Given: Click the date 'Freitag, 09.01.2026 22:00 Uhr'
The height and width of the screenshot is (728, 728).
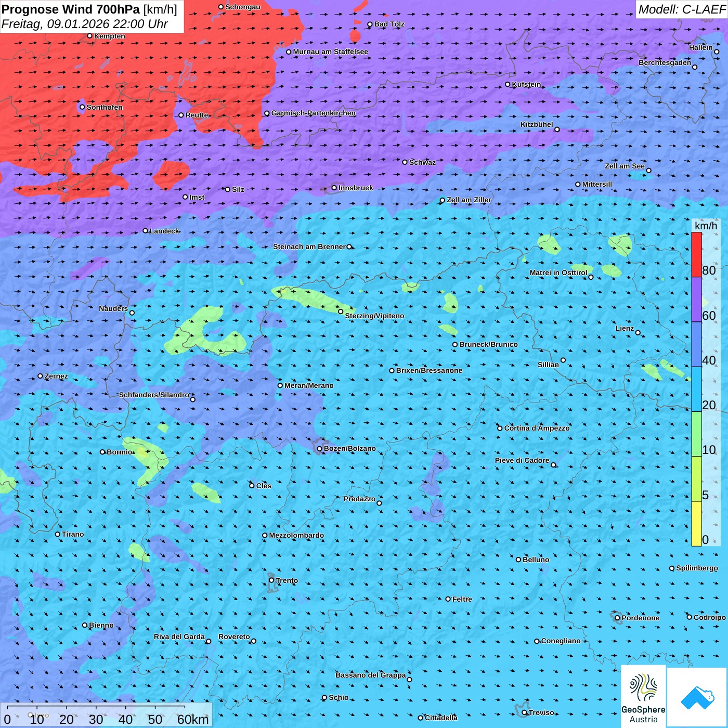Looking at the screenshot, I should tap(85, 24).
